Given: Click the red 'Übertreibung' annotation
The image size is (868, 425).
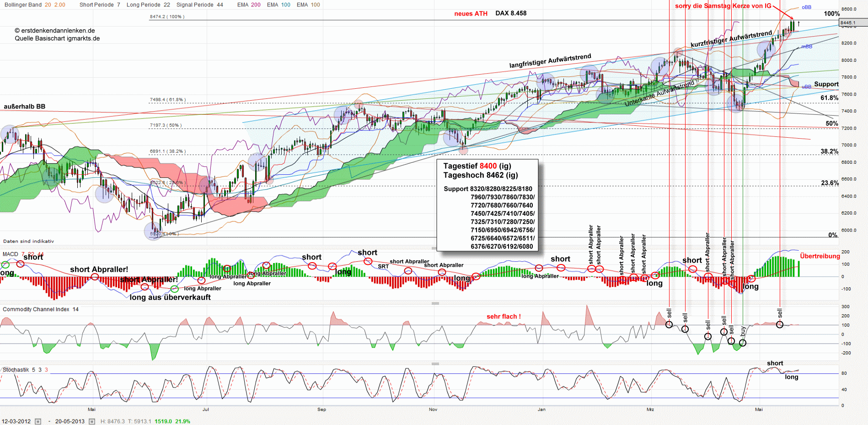Looking at the screenshot, I should point(820,256).
